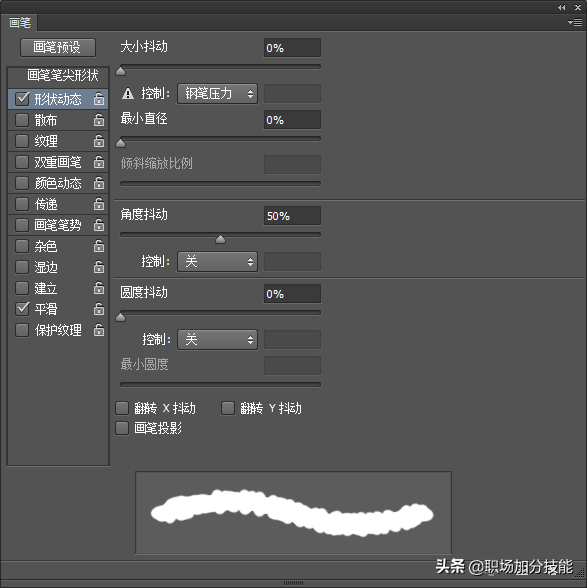Screen dimensions: 587x588
Task: Select 散布 label in list
Action: (46, 120)
